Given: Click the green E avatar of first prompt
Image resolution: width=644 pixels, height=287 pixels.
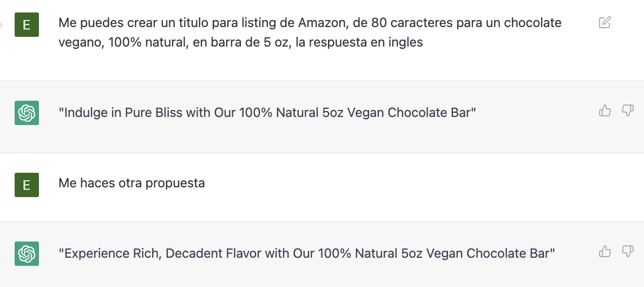Looking at the screenshot, I should tap(27, 25).
